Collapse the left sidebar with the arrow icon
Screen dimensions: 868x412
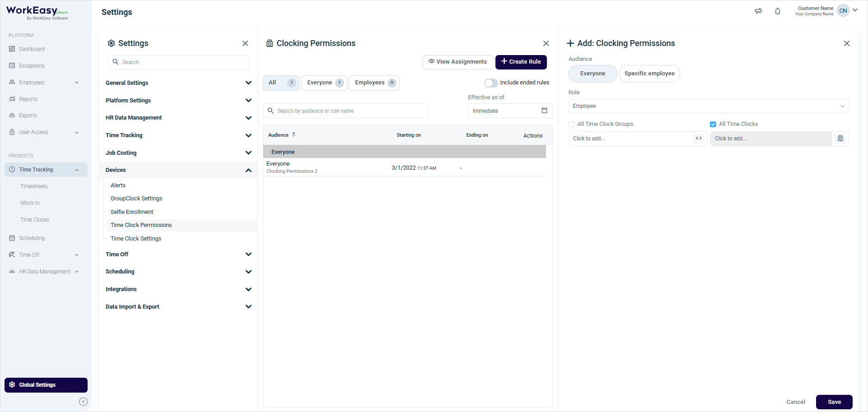pos(83,402)
